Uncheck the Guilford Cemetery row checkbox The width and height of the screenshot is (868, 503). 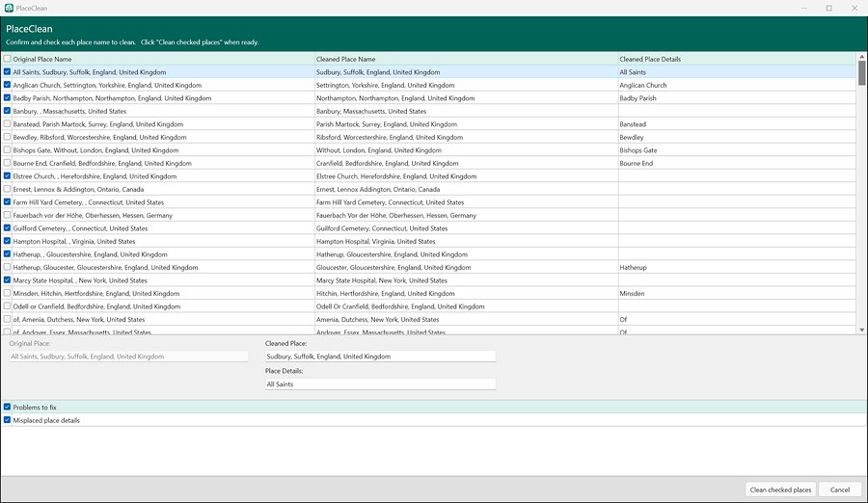(7, 228)
